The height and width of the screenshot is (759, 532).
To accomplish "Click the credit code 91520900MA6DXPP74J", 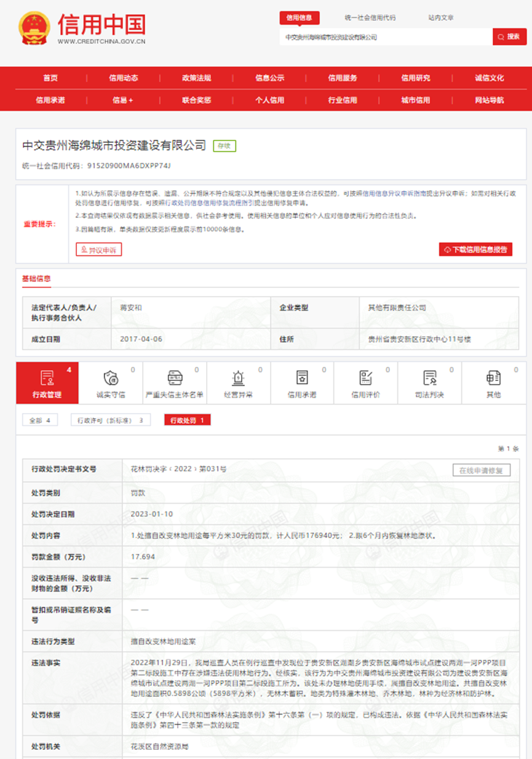I will [x=129, y=166].
